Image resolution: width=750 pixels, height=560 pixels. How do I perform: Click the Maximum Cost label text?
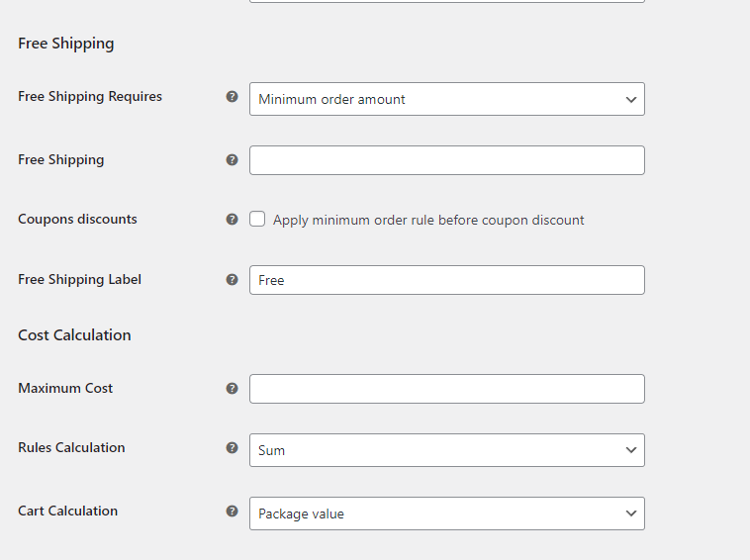65,388
